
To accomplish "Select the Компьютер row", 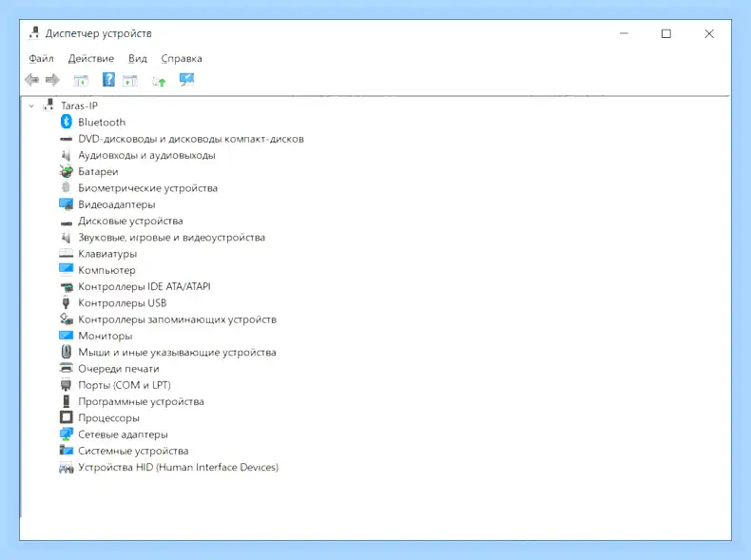I will click(106, 270).
